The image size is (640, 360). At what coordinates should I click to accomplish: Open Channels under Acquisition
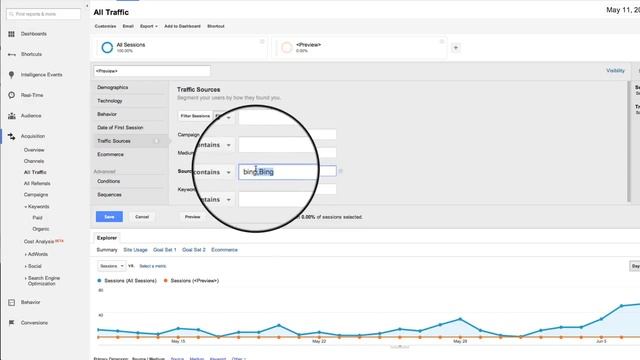coord(34,161)
